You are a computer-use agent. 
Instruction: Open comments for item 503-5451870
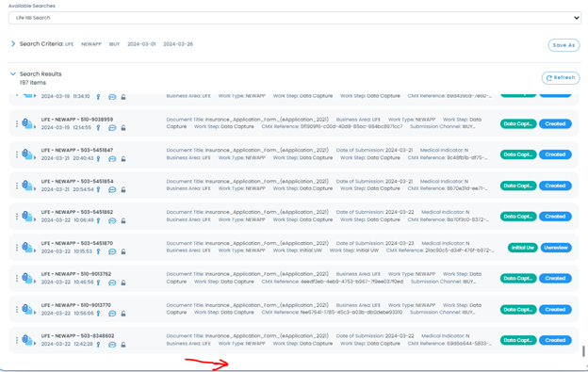pos(112,251)
